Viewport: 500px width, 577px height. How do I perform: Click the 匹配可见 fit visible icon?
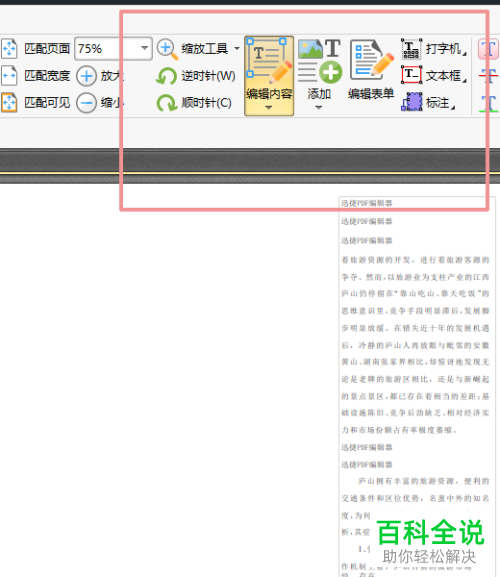[9, 103]
